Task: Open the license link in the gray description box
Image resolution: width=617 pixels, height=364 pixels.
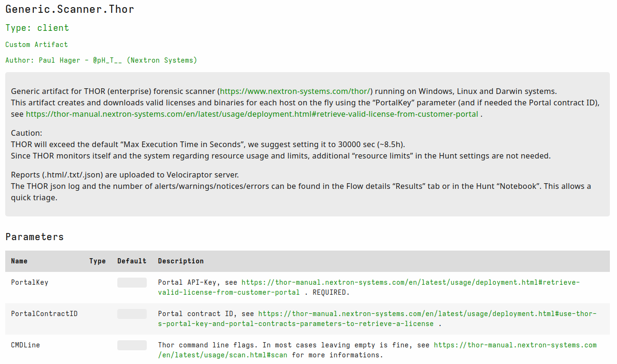Action: coord(252,114)
